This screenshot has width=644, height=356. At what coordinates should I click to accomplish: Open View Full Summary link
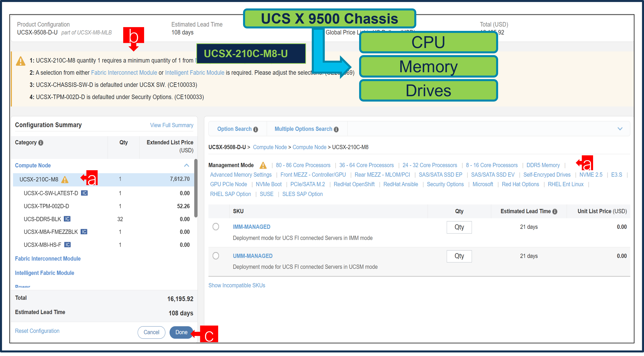172,125
